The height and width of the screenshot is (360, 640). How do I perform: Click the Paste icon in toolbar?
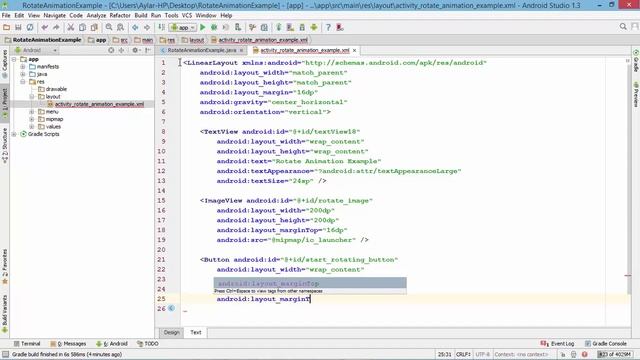(x=94, y=27)
